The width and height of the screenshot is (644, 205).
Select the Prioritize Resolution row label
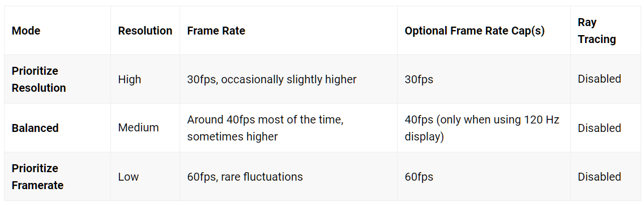39,79
